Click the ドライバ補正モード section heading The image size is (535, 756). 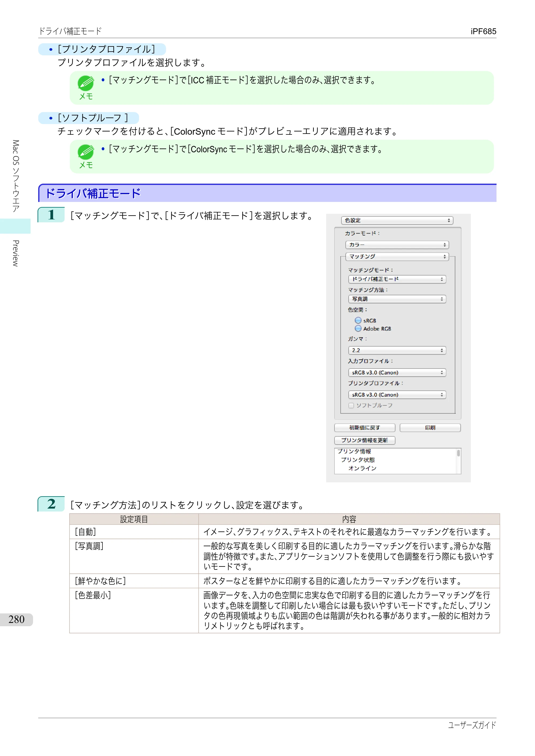click(267, 193)
